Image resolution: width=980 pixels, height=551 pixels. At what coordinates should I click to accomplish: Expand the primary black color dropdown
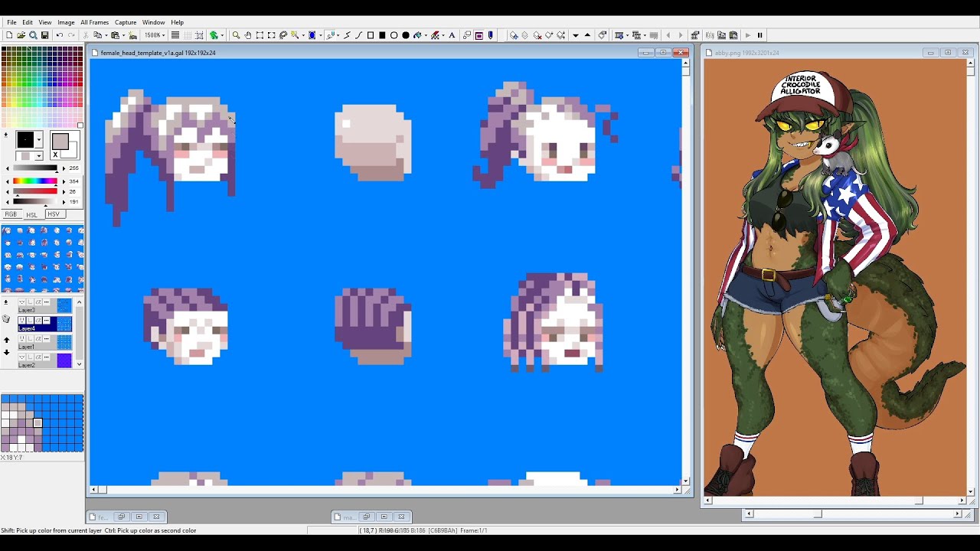click(x=38, y=140)
